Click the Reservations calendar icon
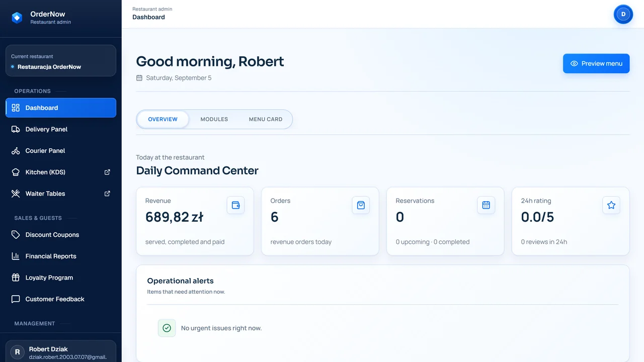Screen dimensions: 644x362 [486, 205]
